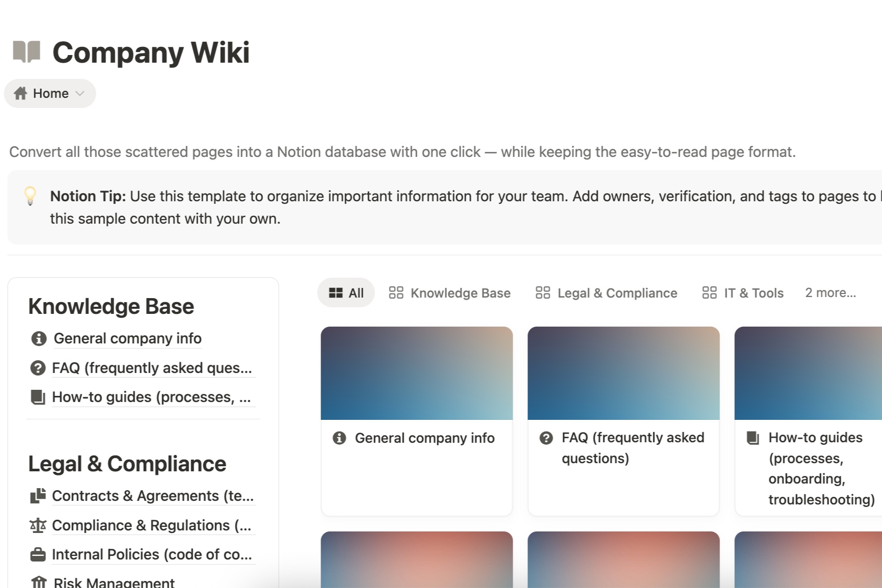This screenshot has height=588, width=882.
Task: Click the lightbulb Notion Tip icon
Action: pos(30,196)
